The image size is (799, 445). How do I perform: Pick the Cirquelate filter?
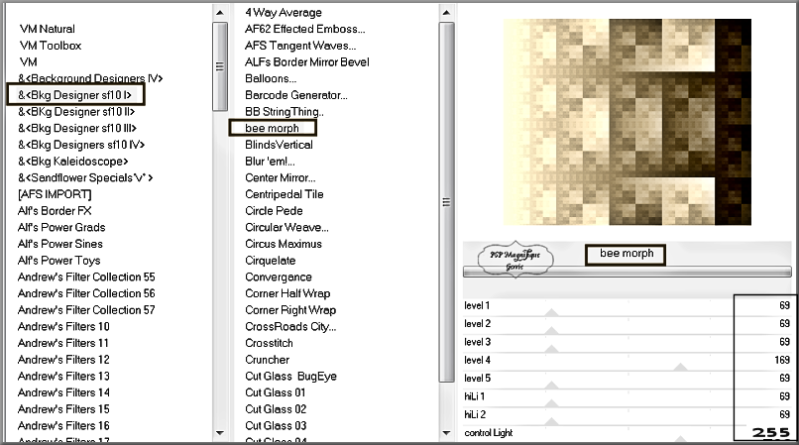tap(270, 260)
